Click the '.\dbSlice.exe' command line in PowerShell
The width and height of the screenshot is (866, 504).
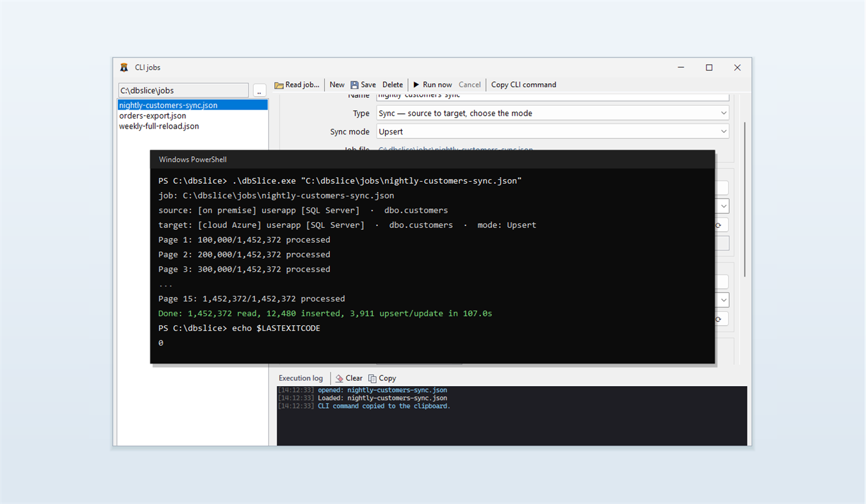click(x=340, y=181)
